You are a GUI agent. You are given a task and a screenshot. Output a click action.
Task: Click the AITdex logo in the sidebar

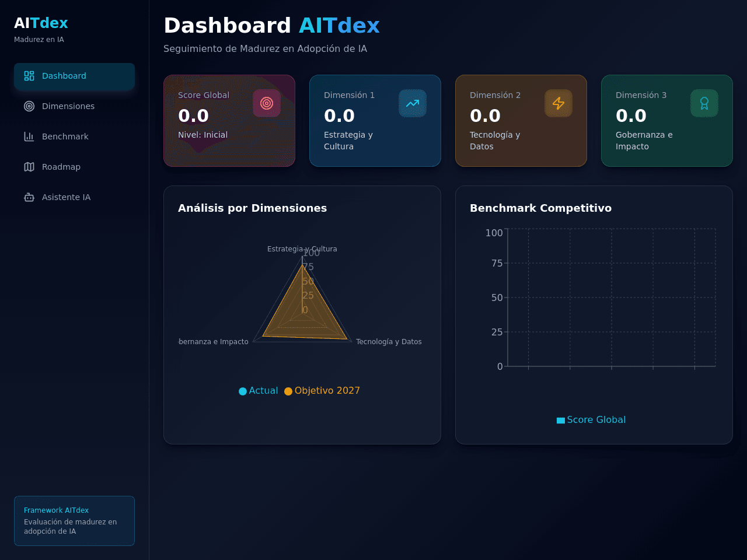(x=41, y=23)
